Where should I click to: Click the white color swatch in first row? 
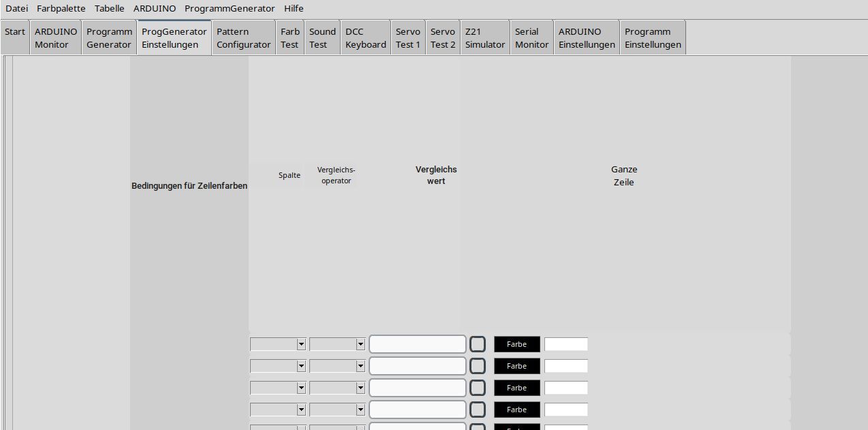(565, 344)
